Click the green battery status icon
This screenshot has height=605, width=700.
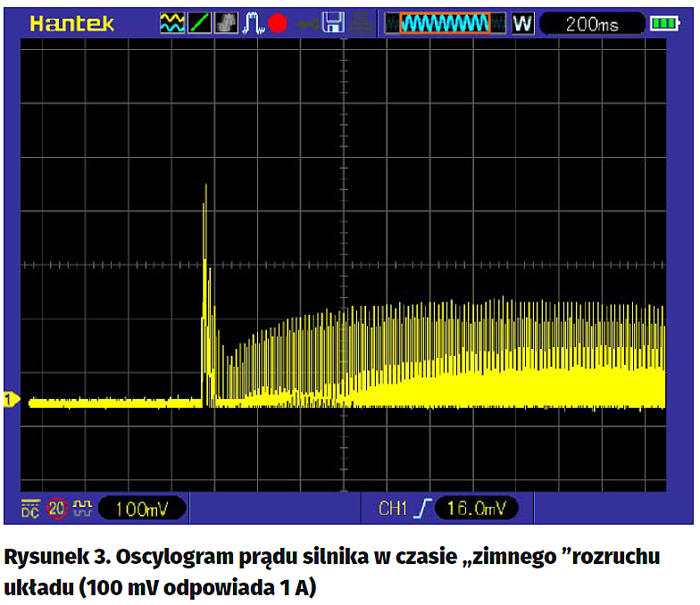point(664,23)
